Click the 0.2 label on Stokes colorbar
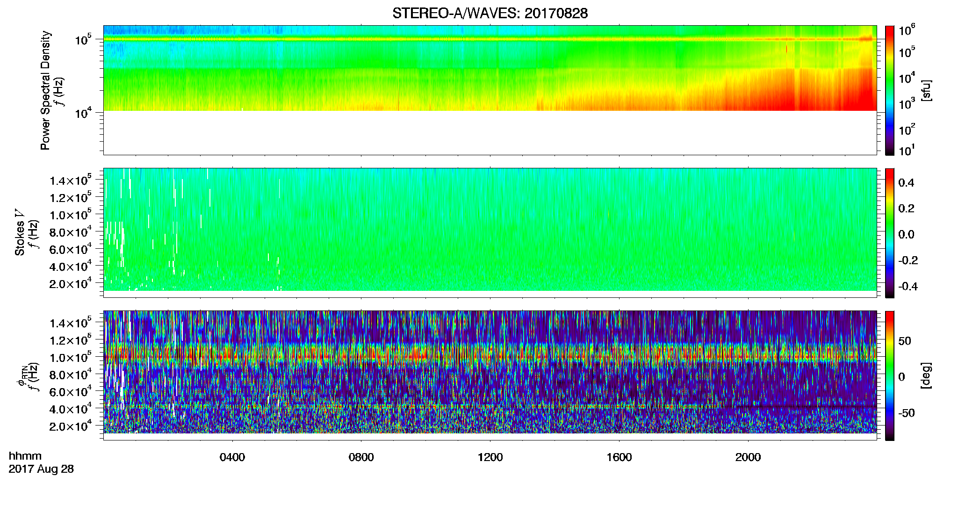 tap(906, 209)
